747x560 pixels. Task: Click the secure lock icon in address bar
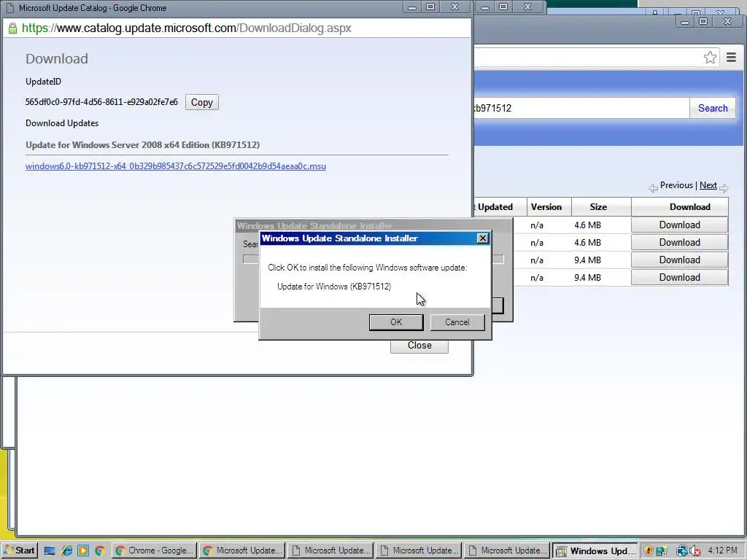tap(13, 28)
